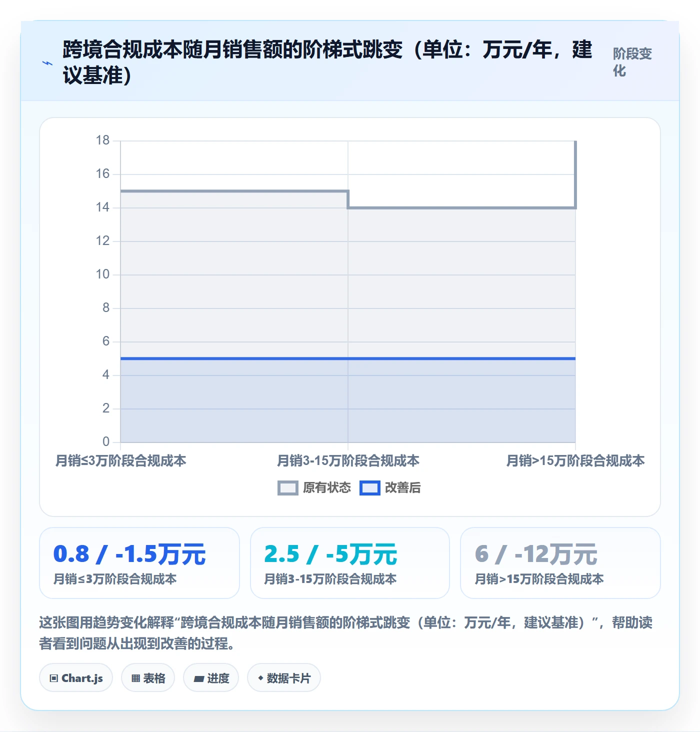700x732 pixels.
Task: Open the 2.5 / -5万元 data card
Action: [350, 563]
